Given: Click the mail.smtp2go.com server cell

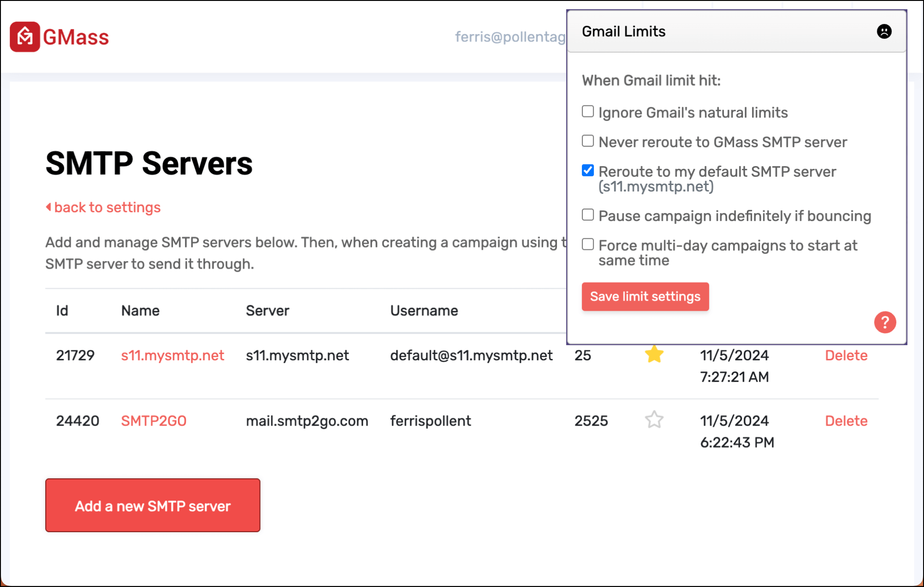Looking at the screenshot, I should 307,421.
